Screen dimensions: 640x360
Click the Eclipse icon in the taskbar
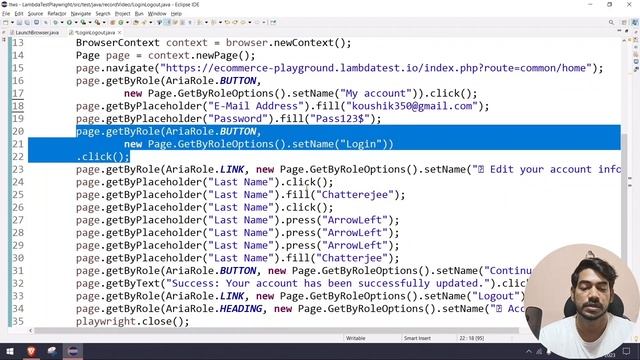point(73,351)
